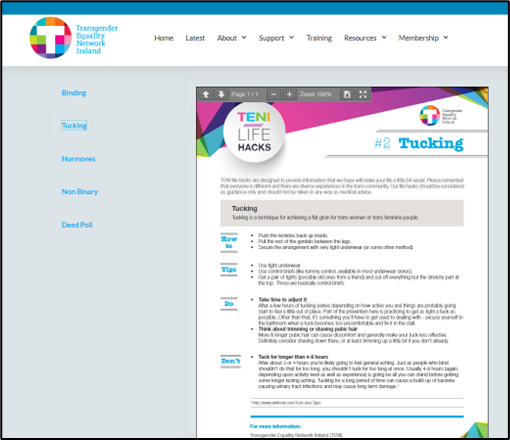Click 'Tuck for longer than 4-6 hours' text

(x=293, y=357)
